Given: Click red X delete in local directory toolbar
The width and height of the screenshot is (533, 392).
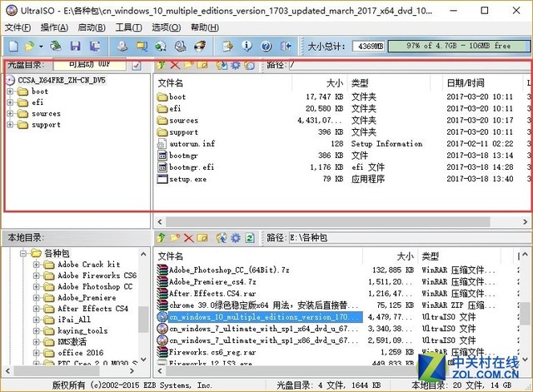Looking at the screenshot, I should click(189, 238).
